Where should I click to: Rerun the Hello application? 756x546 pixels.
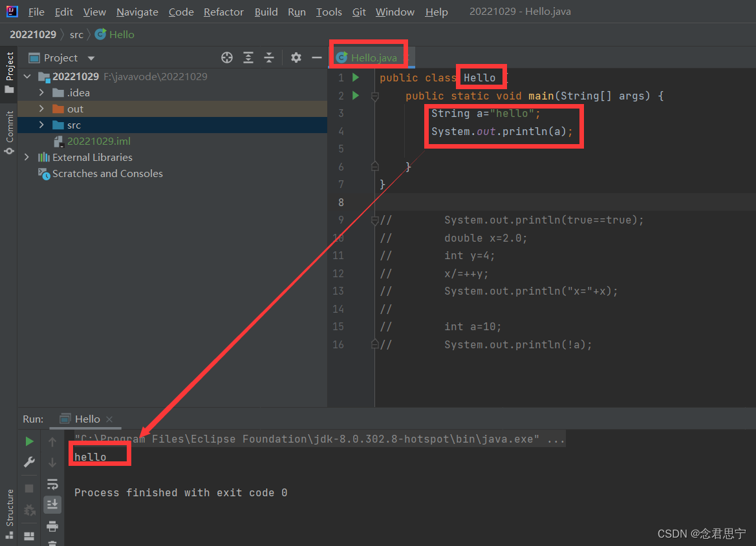coord(29,441)
